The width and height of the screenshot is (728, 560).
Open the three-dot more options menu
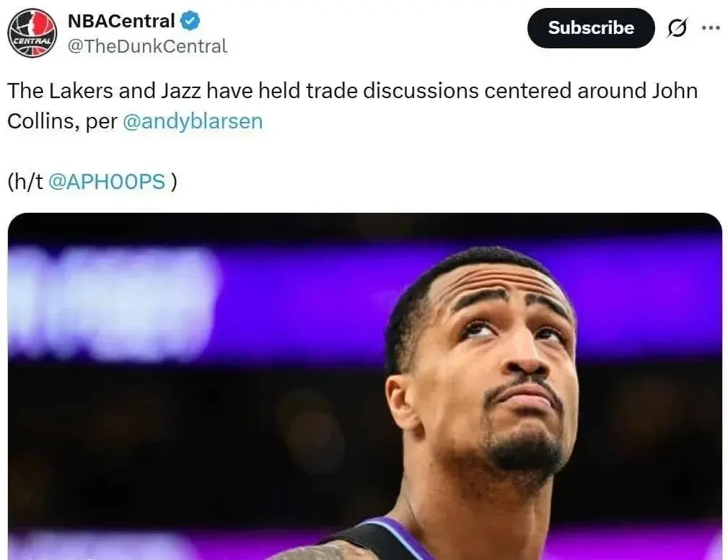click(x=711, y=28)
